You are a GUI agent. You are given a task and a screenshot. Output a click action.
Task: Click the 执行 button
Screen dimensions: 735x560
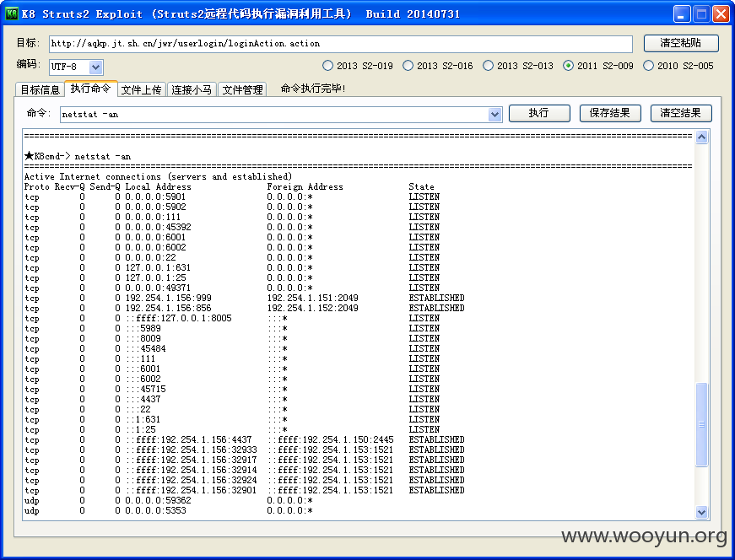point(539,113)
